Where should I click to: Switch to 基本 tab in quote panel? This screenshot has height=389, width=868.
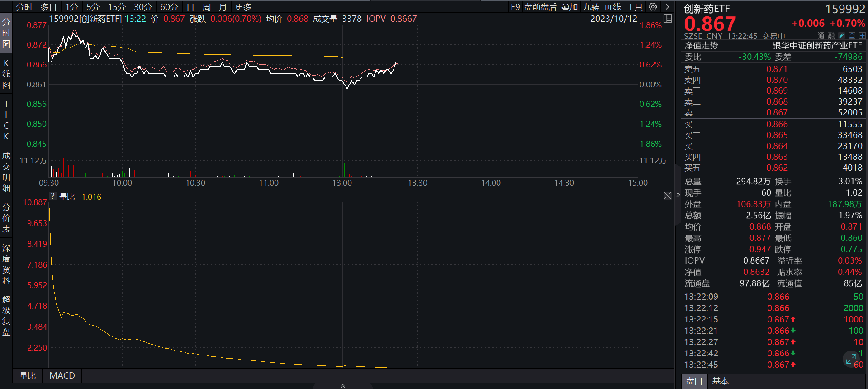[x=721, y=381]
